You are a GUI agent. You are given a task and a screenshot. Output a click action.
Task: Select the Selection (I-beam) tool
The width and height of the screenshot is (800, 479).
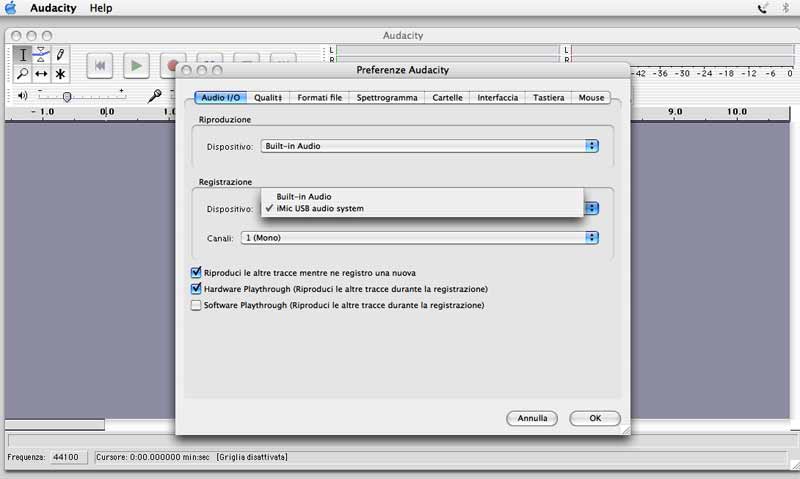[22, 55]
